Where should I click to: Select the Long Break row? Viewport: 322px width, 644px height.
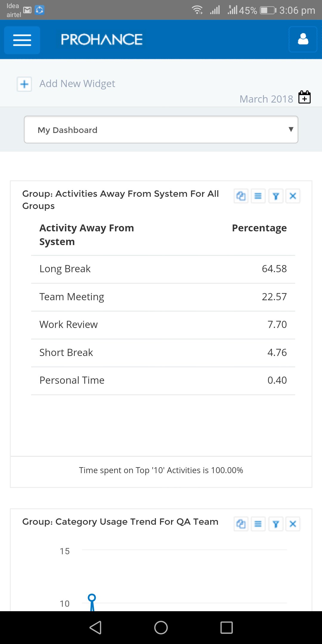[x=163, y=269]
